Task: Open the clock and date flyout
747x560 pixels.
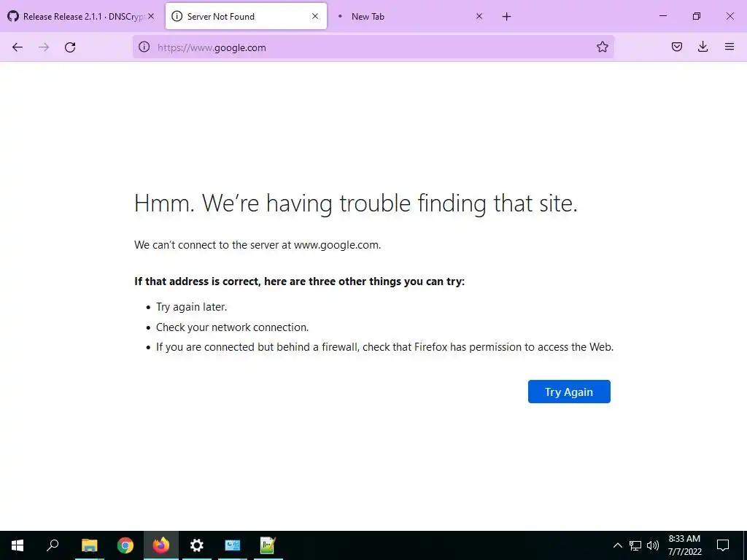Action: click(x=684, y=545)
